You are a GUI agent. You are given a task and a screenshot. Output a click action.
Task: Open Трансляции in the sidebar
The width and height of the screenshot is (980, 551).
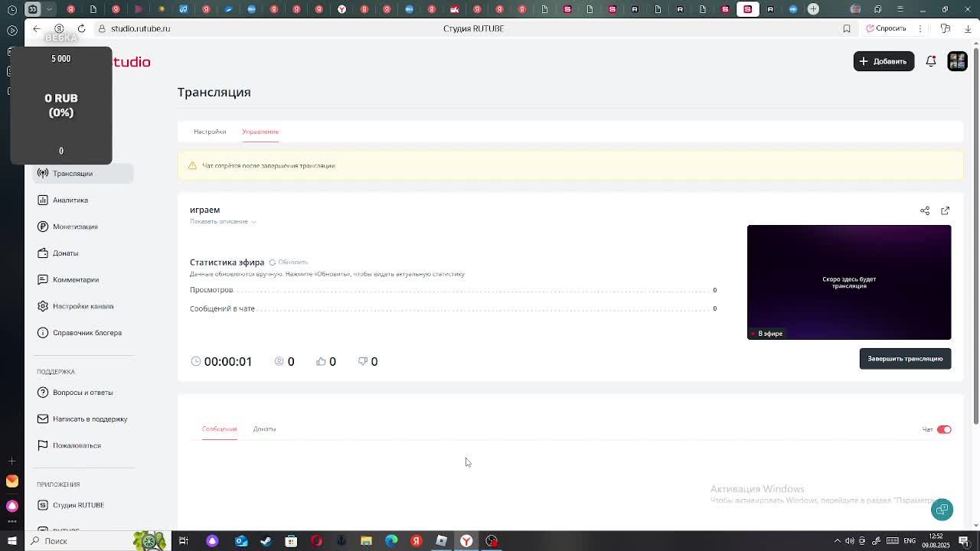tap(83, 174)
